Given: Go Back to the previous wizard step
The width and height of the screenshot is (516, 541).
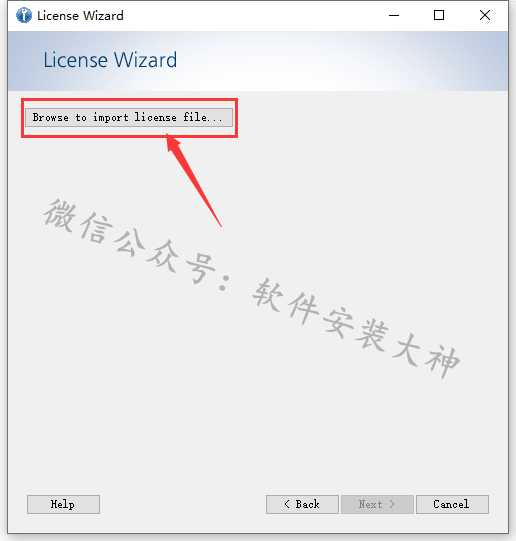Looking at the screenshot, I should (x=302, y=504).
